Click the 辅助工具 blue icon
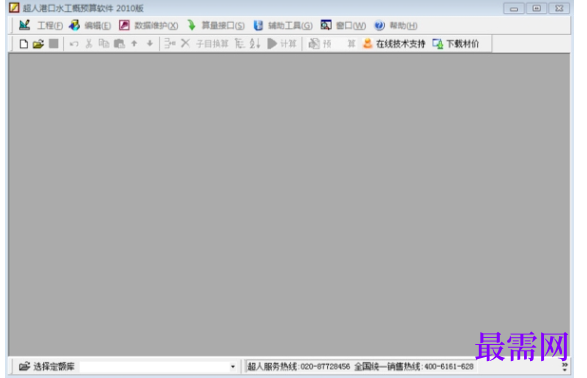 click(258, 25)
